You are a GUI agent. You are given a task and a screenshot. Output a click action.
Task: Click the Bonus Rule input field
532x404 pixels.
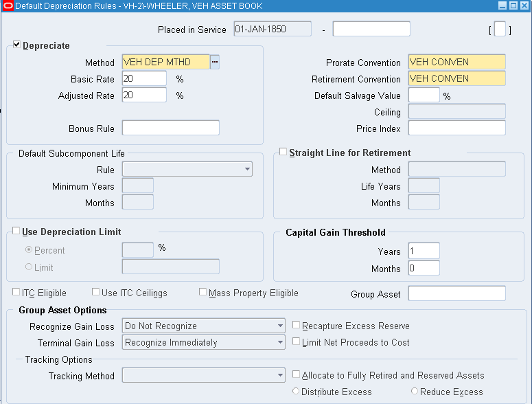pos(170,128)
